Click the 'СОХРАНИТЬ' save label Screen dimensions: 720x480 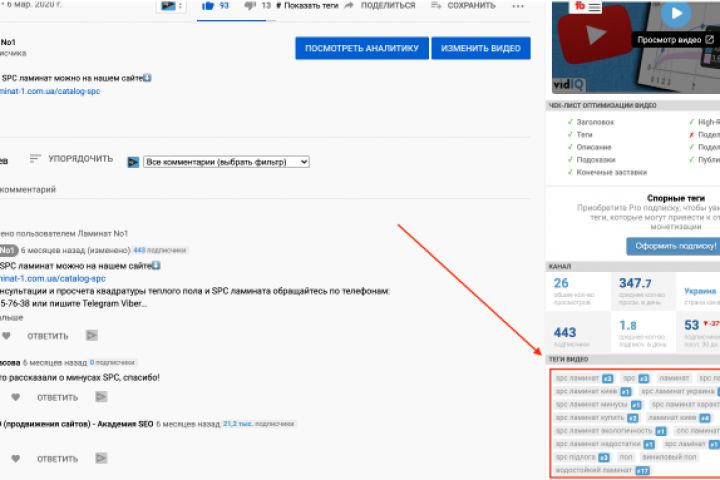click(471, 6)
